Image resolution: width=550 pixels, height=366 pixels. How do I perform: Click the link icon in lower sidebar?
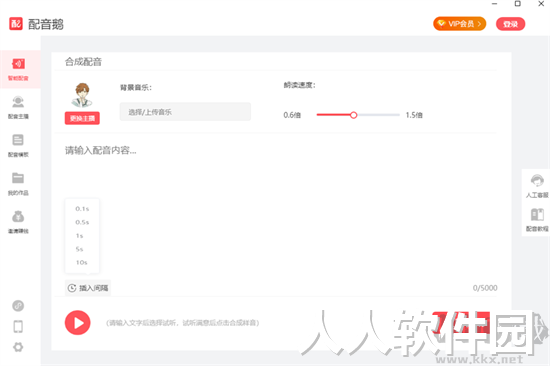pyautogui.click(x=18, y=306)
